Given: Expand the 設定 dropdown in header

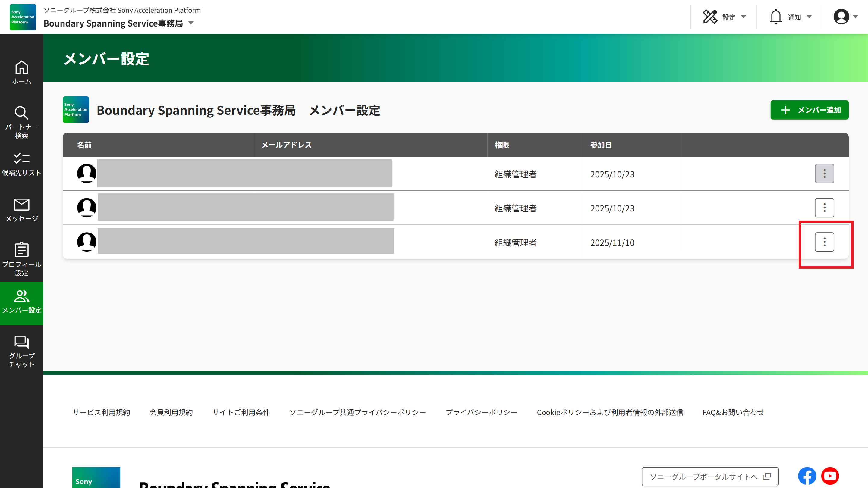Looking at the screenshot, I should [x=725, y=17].
